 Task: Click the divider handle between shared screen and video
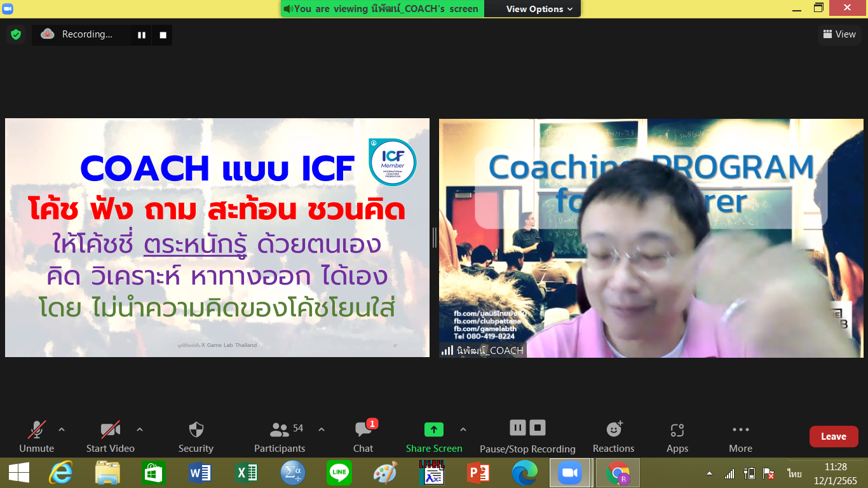tap(435, 238)
